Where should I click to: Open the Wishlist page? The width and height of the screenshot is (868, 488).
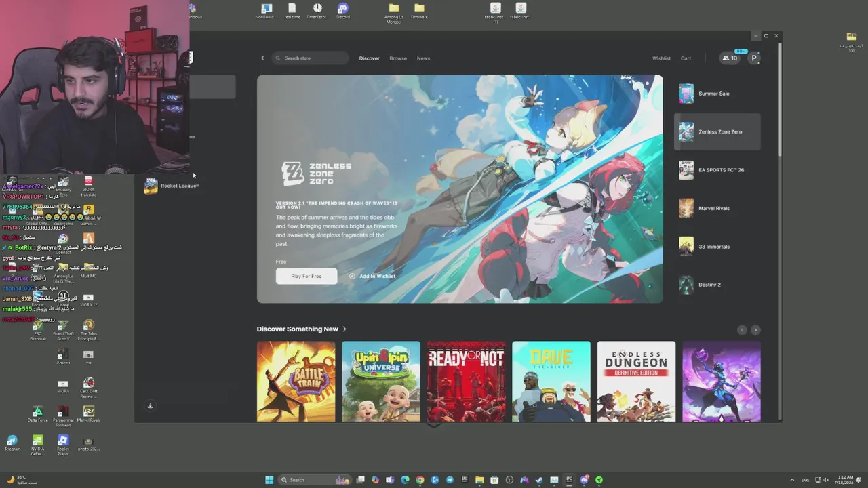(661, 58)
